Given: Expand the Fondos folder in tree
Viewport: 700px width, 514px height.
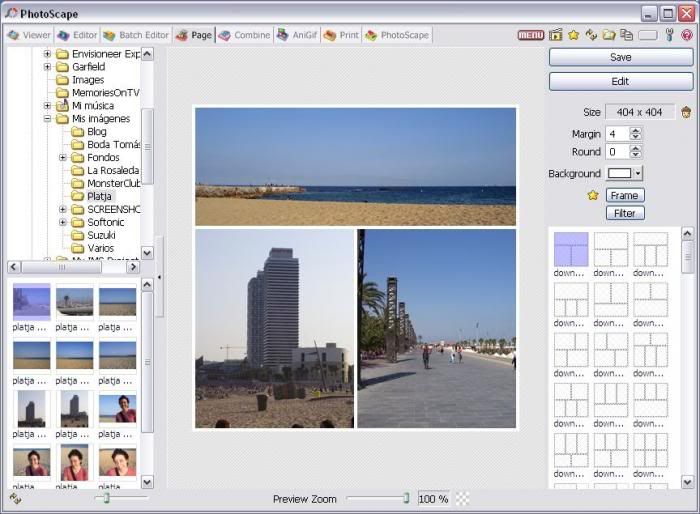Looking at the screenshot, I should [62, 158].
